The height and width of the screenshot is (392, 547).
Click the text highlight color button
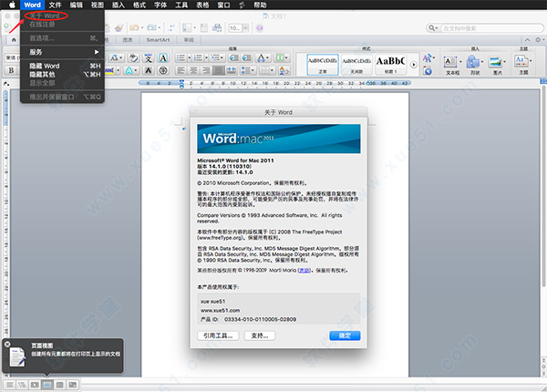(x=110, y=71)
